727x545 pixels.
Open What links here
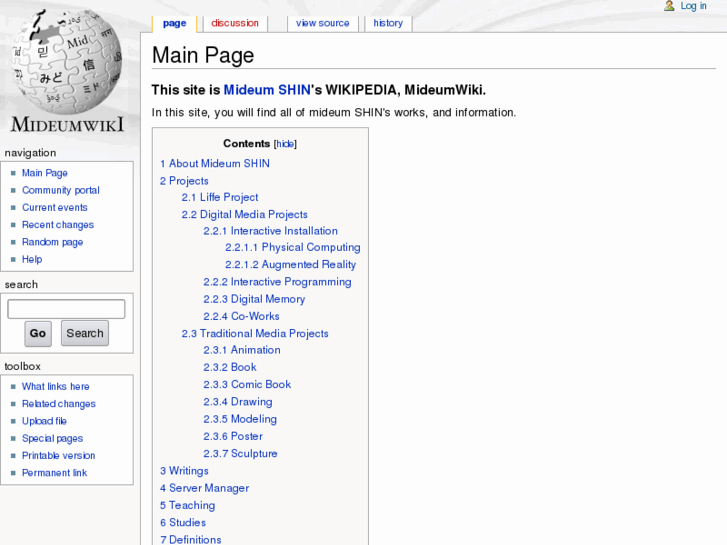tap(56, 387)
